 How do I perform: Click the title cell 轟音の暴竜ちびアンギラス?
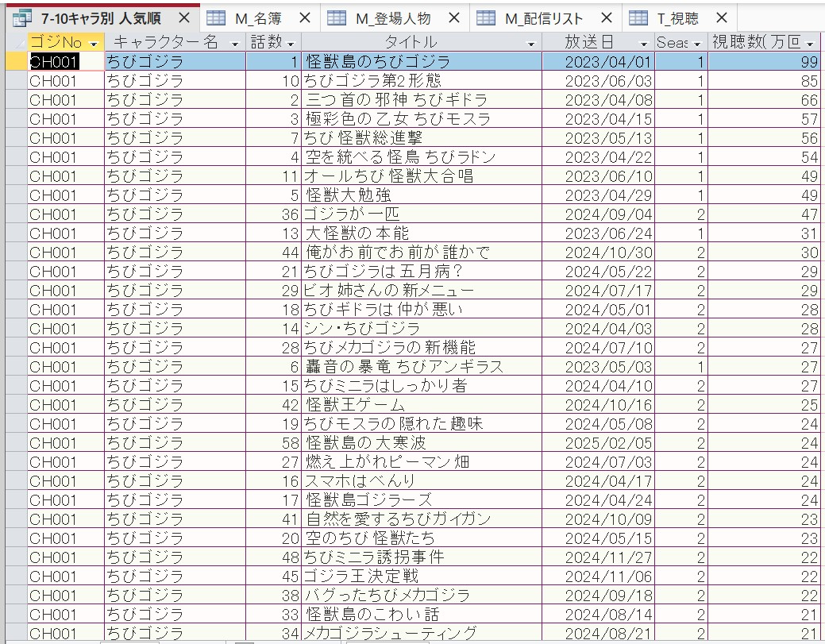click(x=422, y=367)
